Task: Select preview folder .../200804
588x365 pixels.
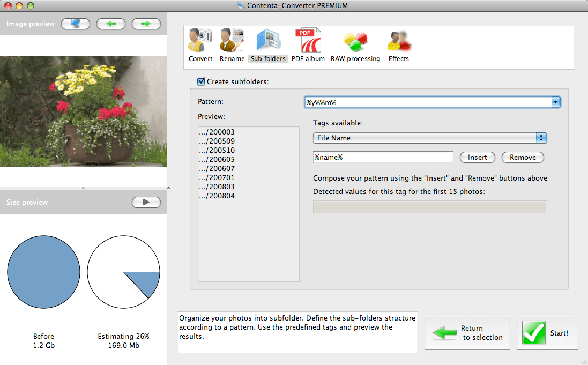Action: pyautogui.click(x=217, y=196)
